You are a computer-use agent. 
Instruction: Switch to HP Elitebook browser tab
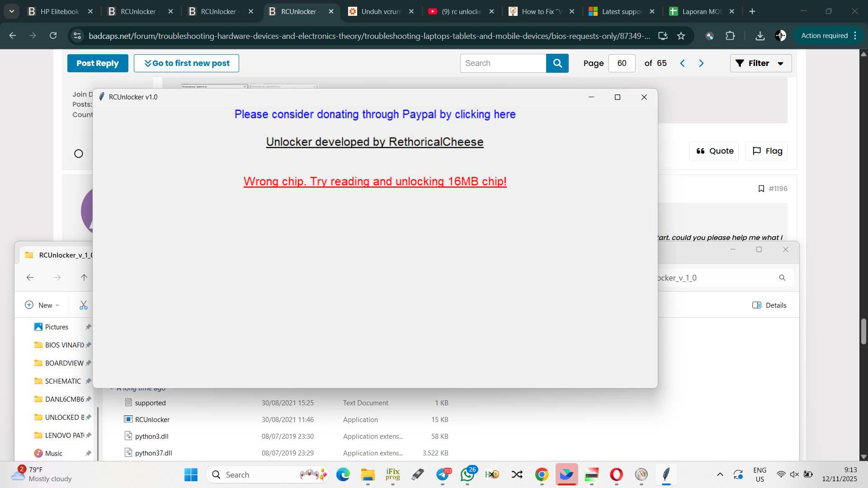click(x=59, y=12)
